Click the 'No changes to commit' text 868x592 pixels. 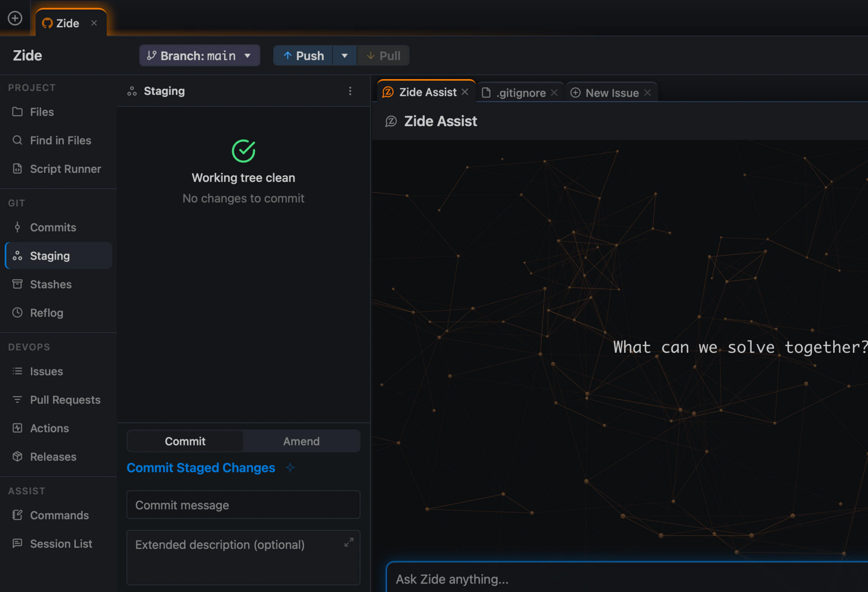coord(243,198)
